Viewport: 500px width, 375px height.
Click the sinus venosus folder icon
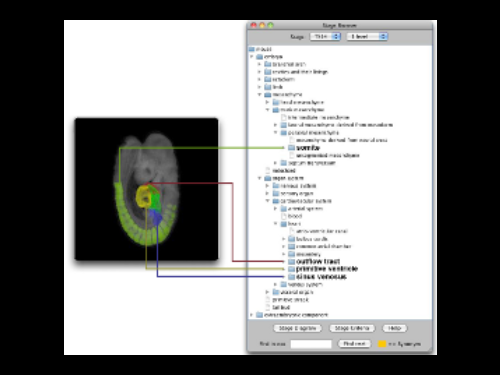291,277
